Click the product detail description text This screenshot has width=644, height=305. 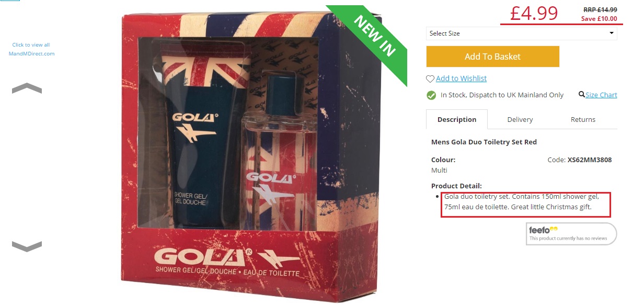tap(526, 202)
